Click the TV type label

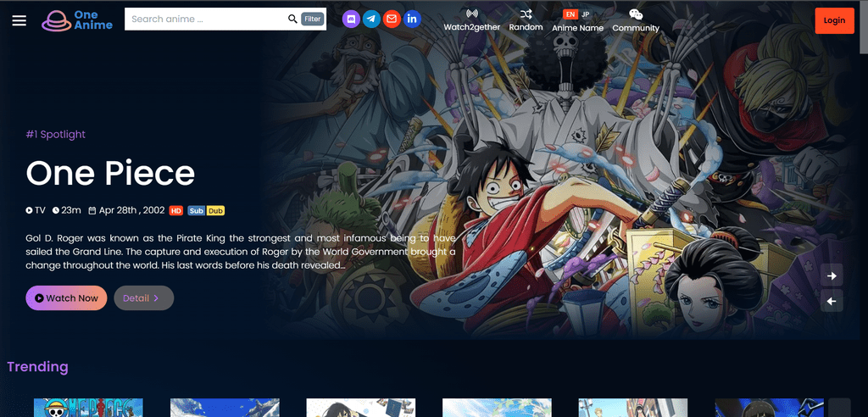(x=36, y=210)
